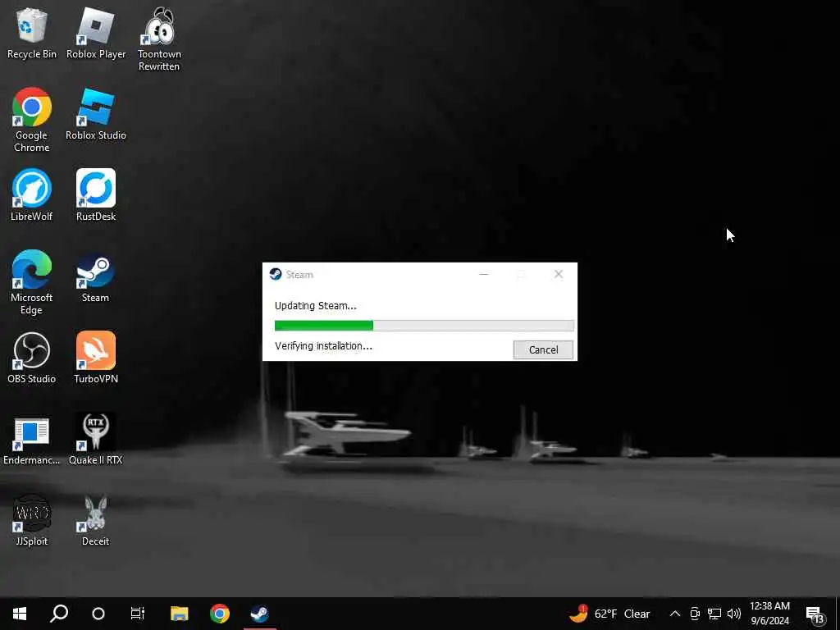The image size is (840, 630).
Task: Close the Steam updater dialog
Action: (558, 274)
